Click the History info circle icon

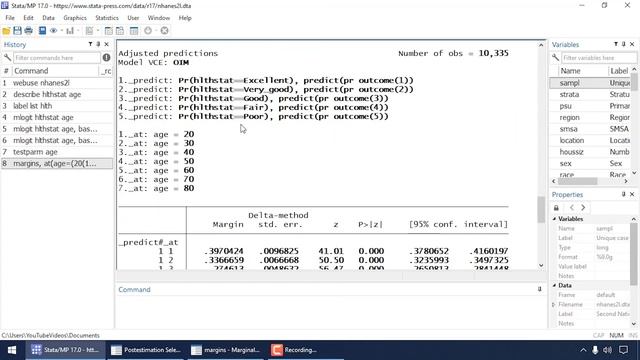coord(107,58)
